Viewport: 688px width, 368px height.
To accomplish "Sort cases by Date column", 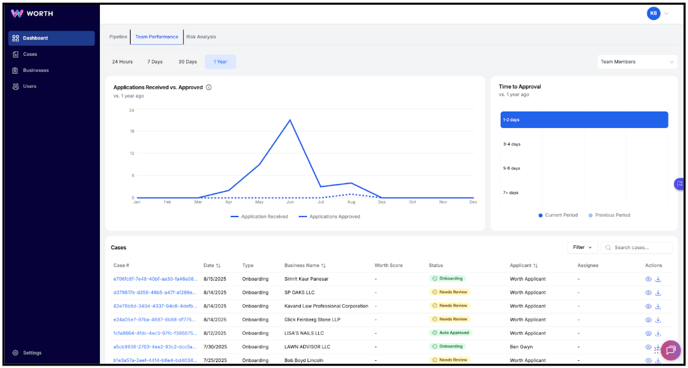I will point(212,265).
